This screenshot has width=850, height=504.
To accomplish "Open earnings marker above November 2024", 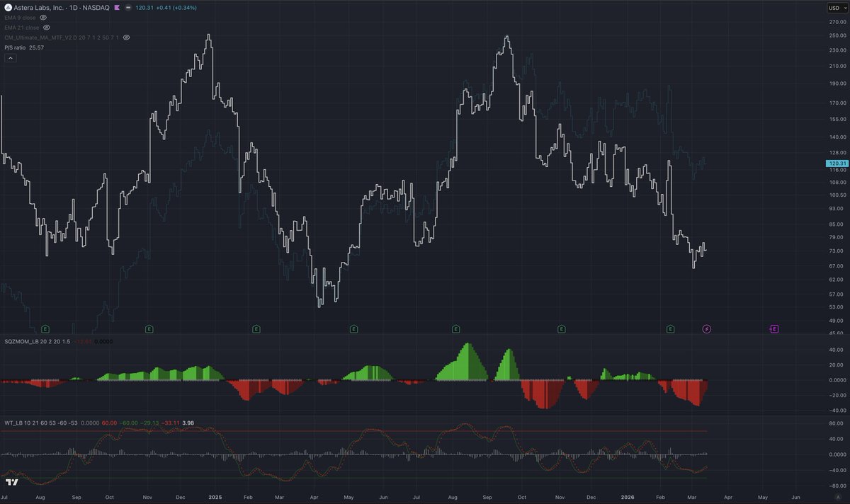I will coord(149,328).
